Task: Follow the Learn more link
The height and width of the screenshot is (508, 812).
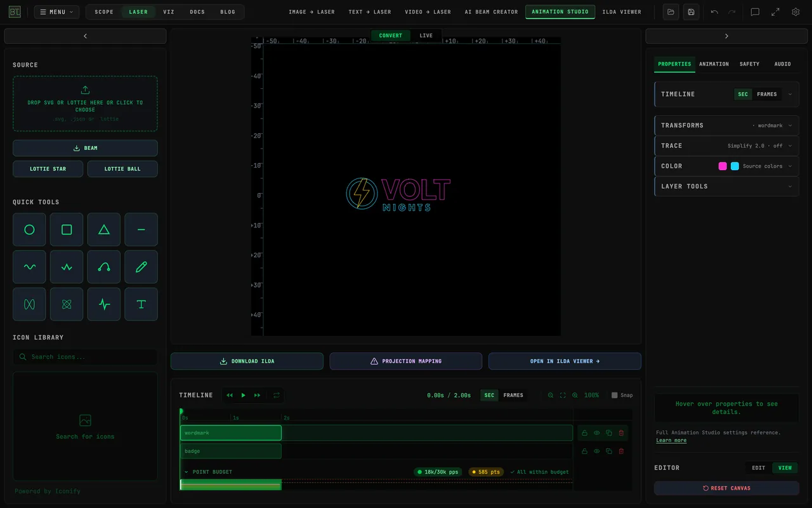Action: (x=671, y=441)
